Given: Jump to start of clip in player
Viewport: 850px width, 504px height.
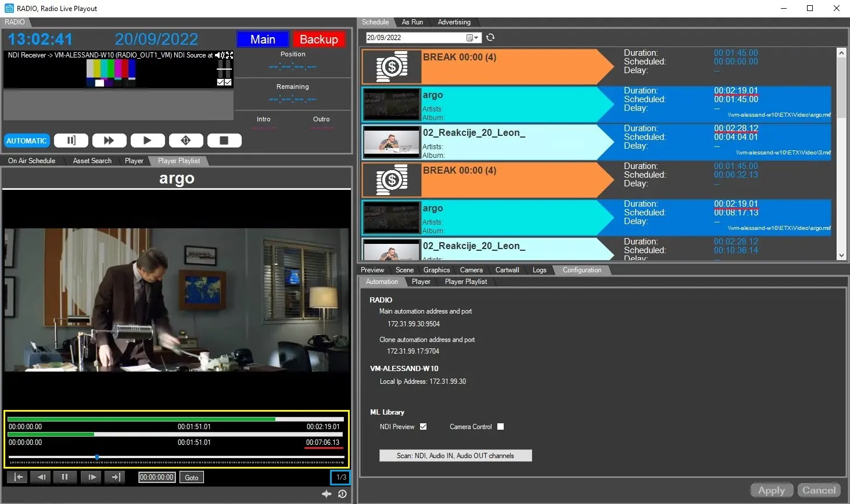Looking at the screenshot, I should tap(19, 477).
